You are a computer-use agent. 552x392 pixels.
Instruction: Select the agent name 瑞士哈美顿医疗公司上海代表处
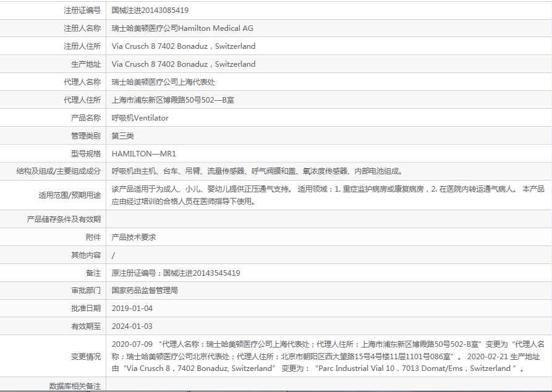tap(163, 82)
